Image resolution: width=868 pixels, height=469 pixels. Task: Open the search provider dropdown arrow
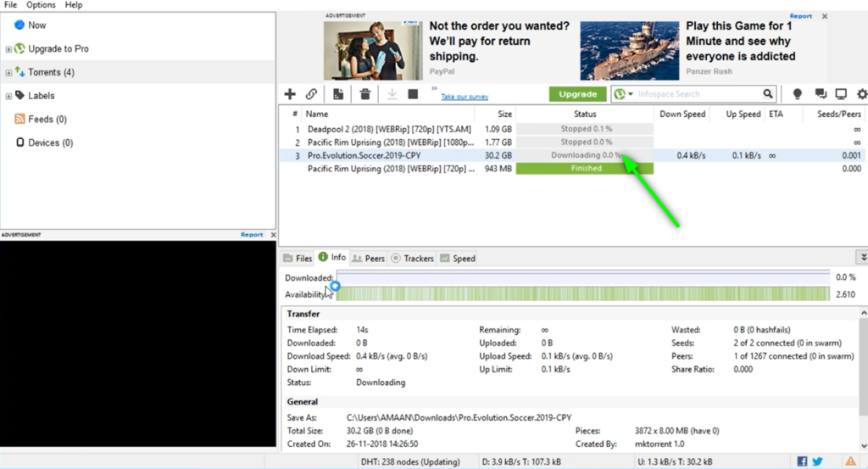coord(630,94)
